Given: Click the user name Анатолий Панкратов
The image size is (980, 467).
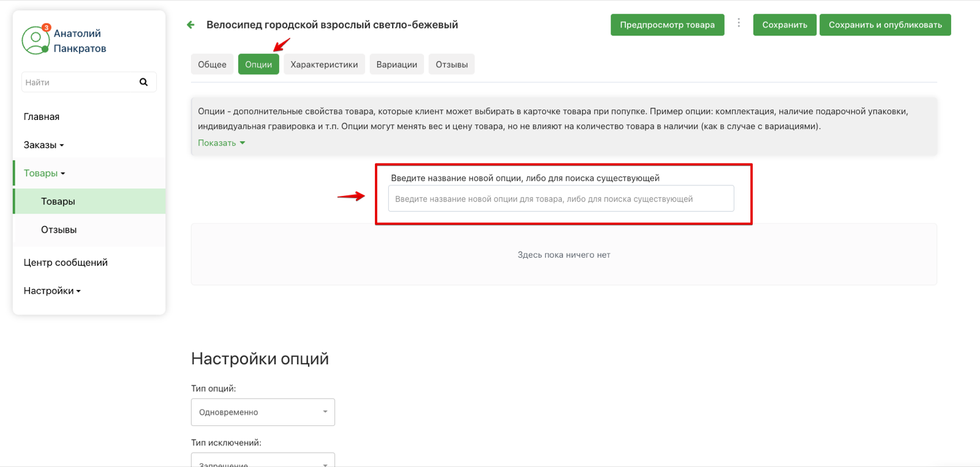Looking at the screenshot, I should click(80, 41).
